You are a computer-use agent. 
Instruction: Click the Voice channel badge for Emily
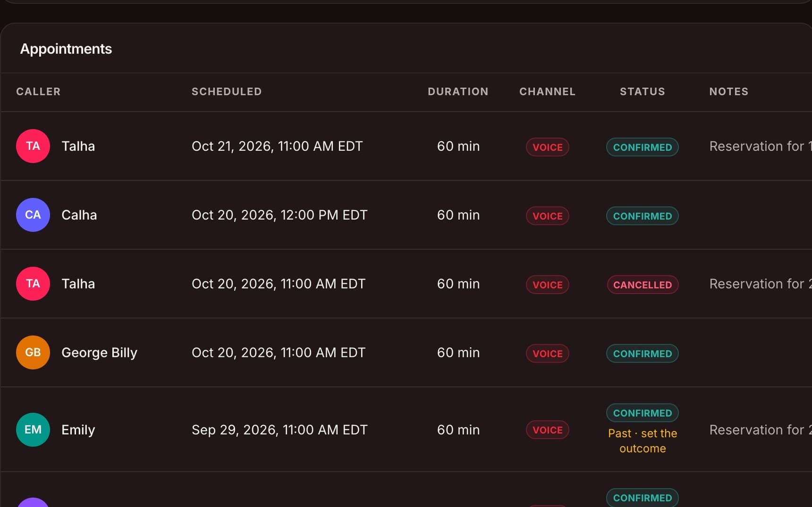(x=548, y=430)
